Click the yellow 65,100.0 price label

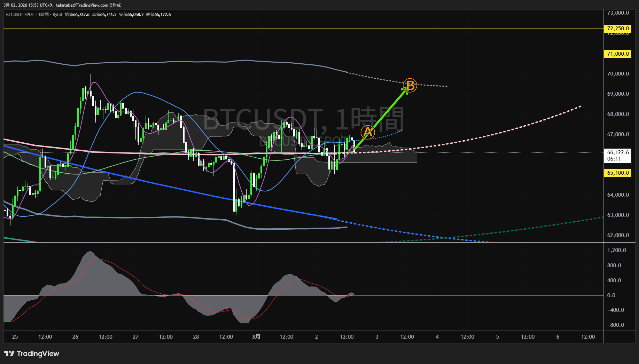coord(617,173)
